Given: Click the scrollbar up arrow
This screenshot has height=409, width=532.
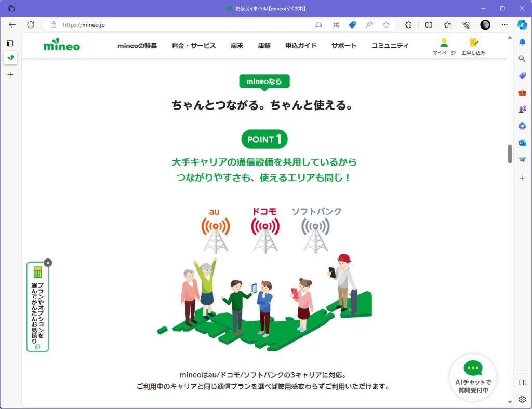Looking at the screenshot, I should coord(510,37).
